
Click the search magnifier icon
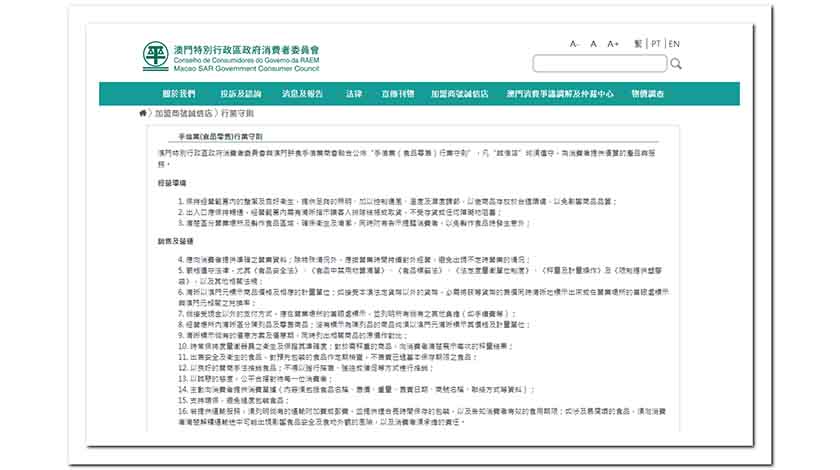pyautogui.click(x=676, y=64)
